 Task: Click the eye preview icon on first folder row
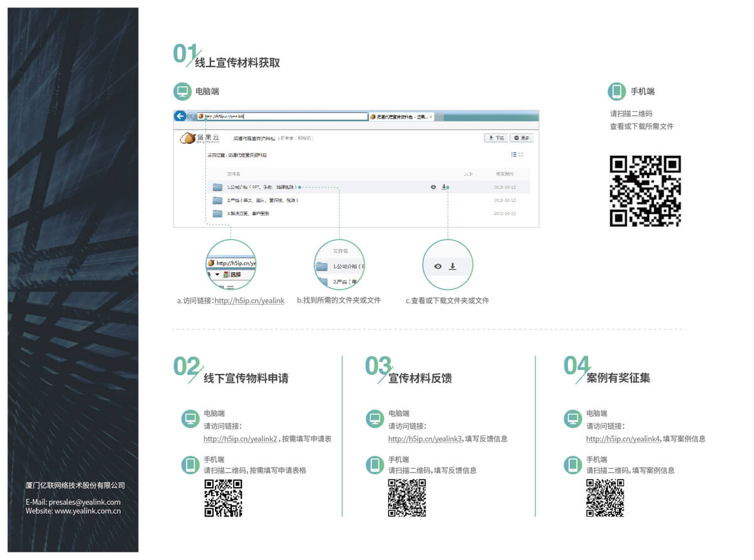tap(433, 187)
